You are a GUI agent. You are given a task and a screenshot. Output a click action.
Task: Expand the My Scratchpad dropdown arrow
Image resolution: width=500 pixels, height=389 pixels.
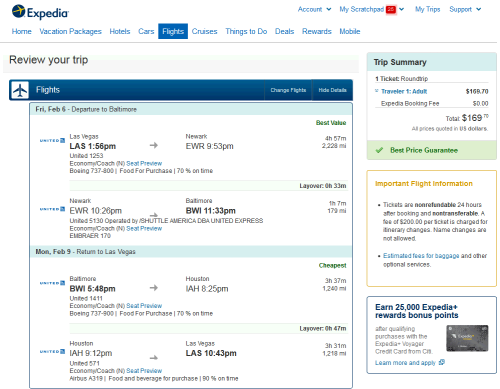pos(402,9)
